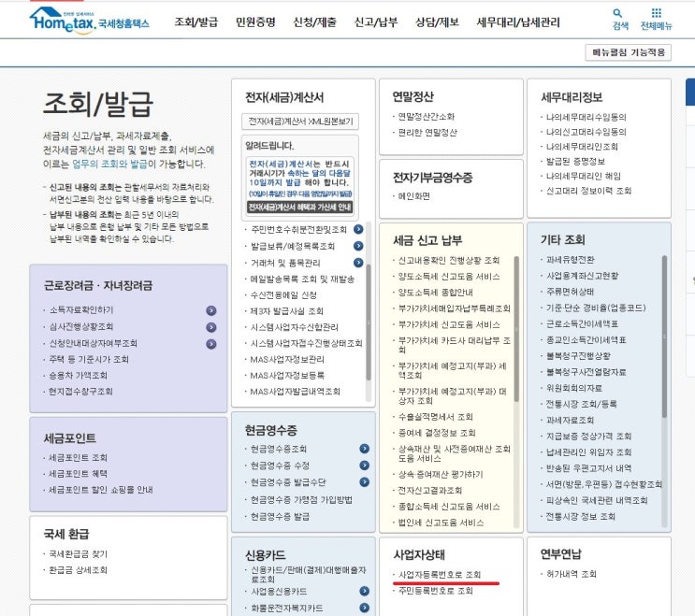Open 신고대리 정보이력 조회 link
This screenshot has width=695, height=616.
588,191
